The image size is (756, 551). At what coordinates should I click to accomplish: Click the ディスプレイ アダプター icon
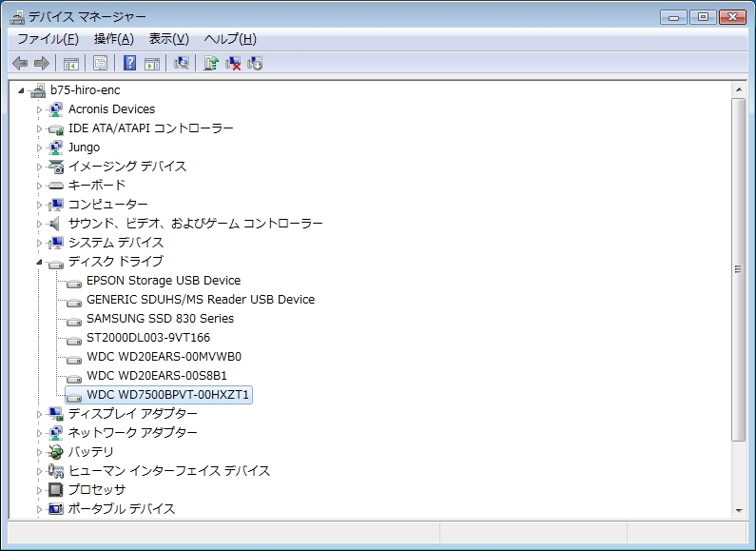56,414
